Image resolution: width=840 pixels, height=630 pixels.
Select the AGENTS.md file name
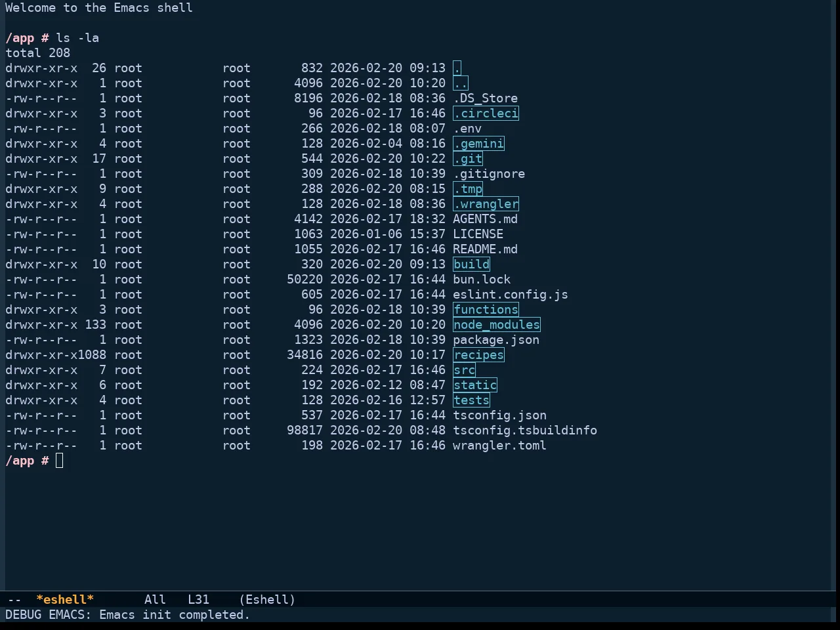[486, 219]
